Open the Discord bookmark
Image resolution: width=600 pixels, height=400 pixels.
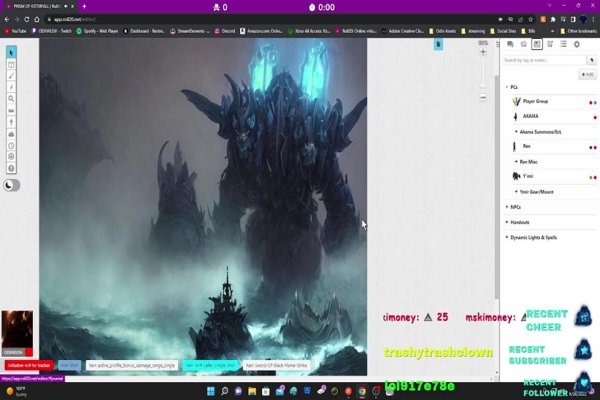point(225,31)
